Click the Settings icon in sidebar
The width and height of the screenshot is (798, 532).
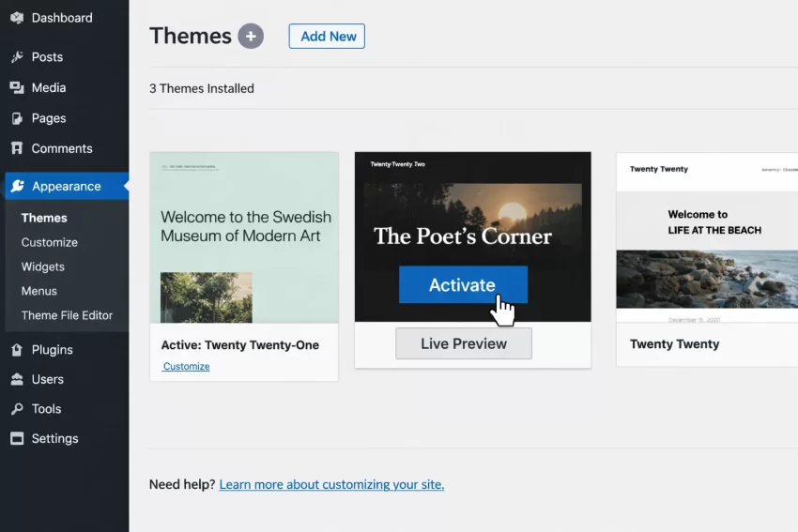[17, 438]
